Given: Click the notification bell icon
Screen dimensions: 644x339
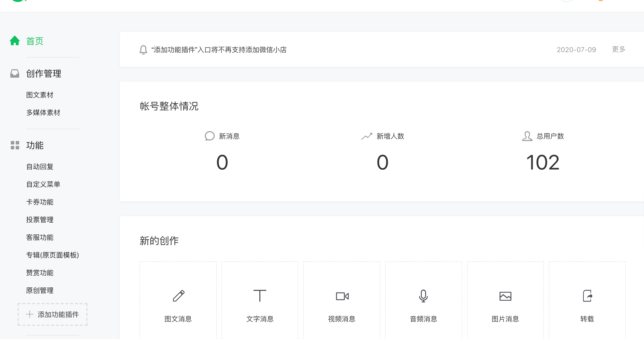Looking at the screenshot, I should tap(143, 50).
